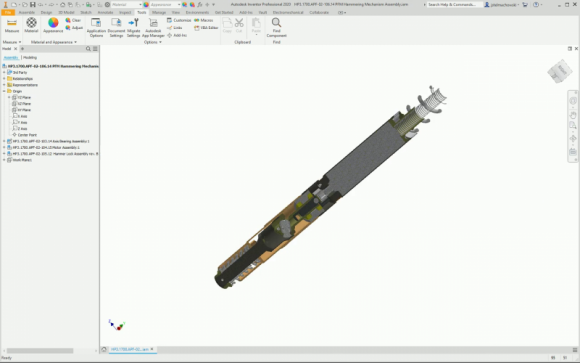580x363 pixels.
Task: Switch to the Inspect ribbon tab
Action: point(125,13)
